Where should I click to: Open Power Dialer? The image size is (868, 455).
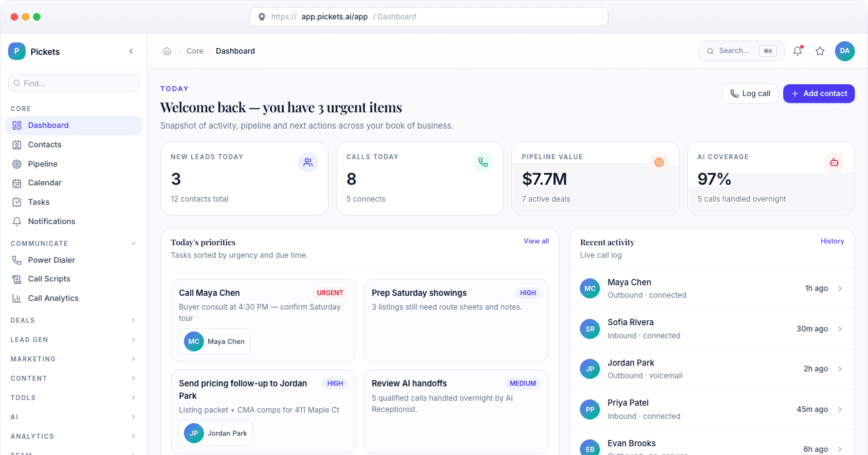tap(74, 260)
